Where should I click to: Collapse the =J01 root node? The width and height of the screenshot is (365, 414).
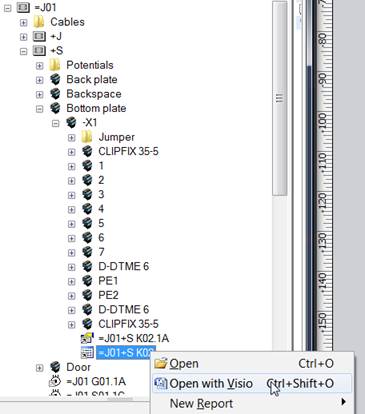pos(7,8)
